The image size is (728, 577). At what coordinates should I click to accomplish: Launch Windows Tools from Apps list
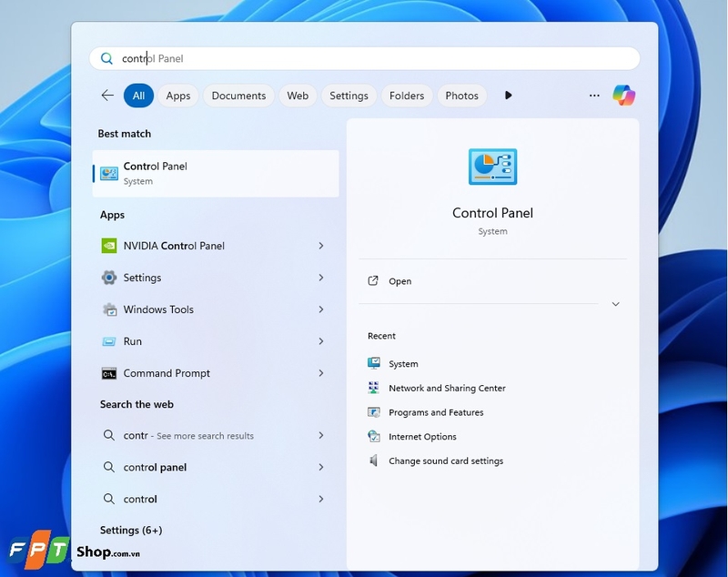click(158, 309)
